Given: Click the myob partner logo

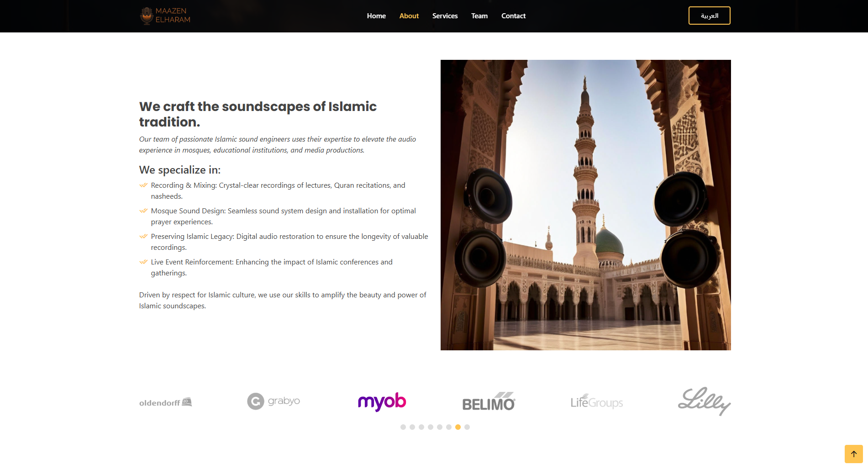Looking at the screenshot, I should point(382,401).
